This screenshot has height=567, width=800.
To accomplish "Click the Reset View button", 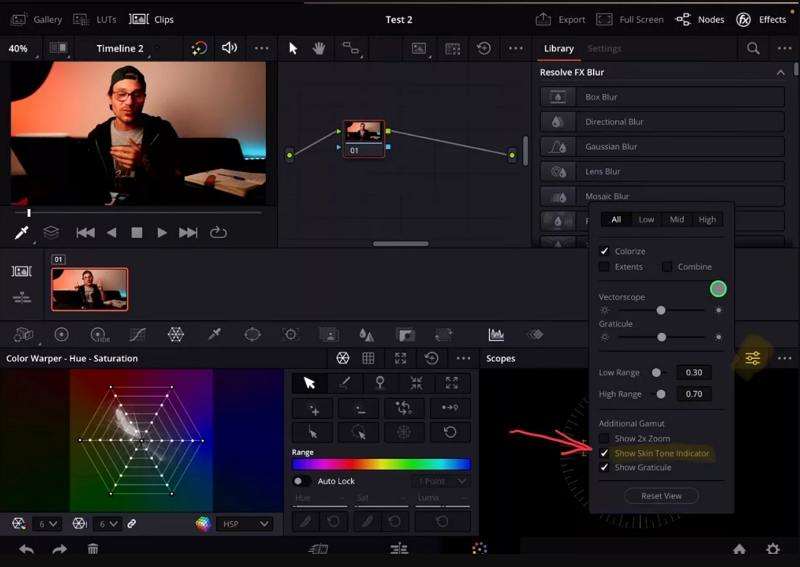I will point(660,496).
